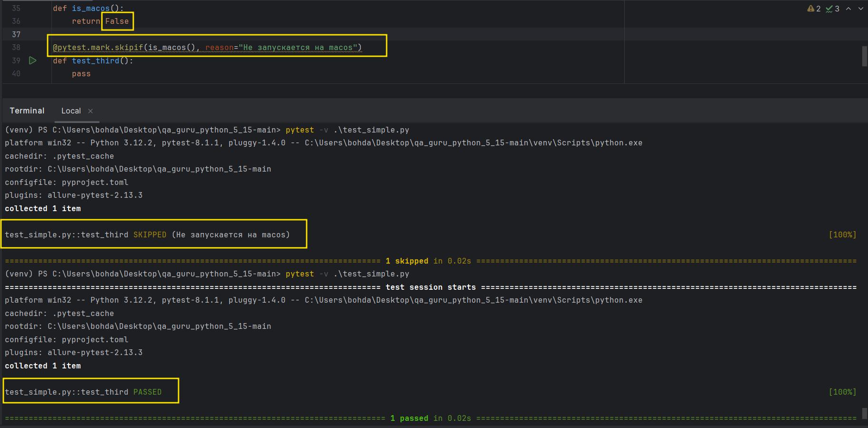Click the second 'collected 1 item' line

tap(43, 366)
